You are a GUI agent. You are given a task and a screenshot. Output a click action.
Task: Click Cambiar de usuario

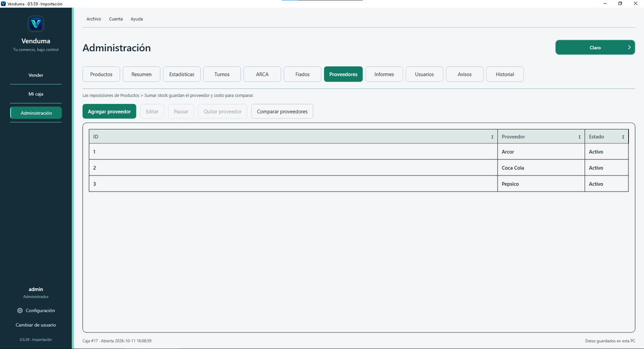click(36, 325)
